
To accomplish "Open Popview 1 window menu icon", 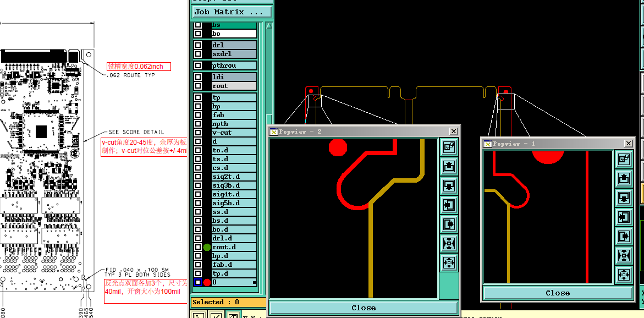I will [x=487, y=144].
